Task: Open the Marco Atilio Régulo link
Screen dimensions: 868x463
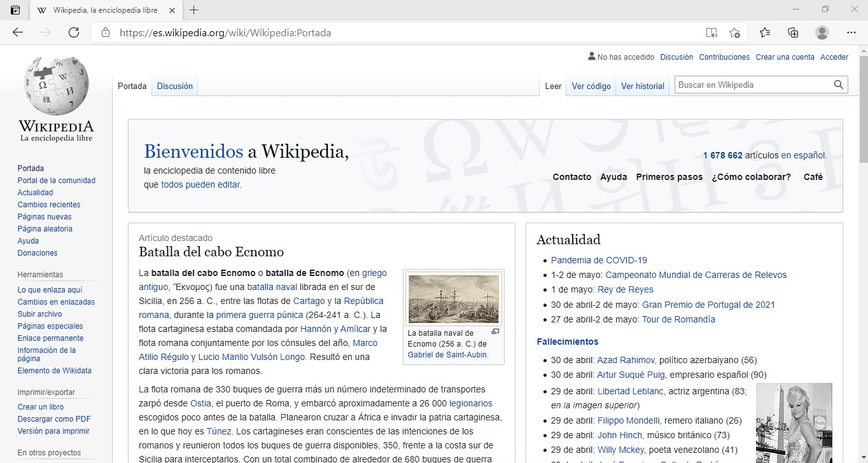Action: 258,350
